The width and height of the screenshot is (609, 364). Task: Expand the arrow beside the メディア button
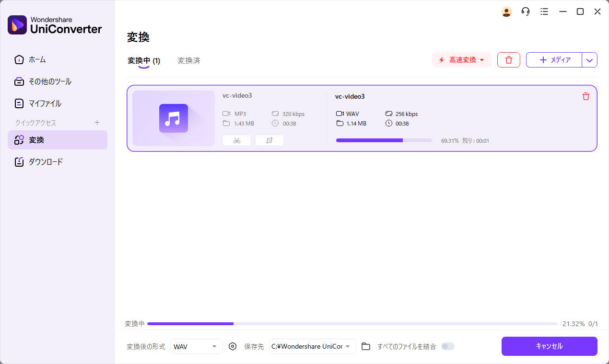point(589,60)
